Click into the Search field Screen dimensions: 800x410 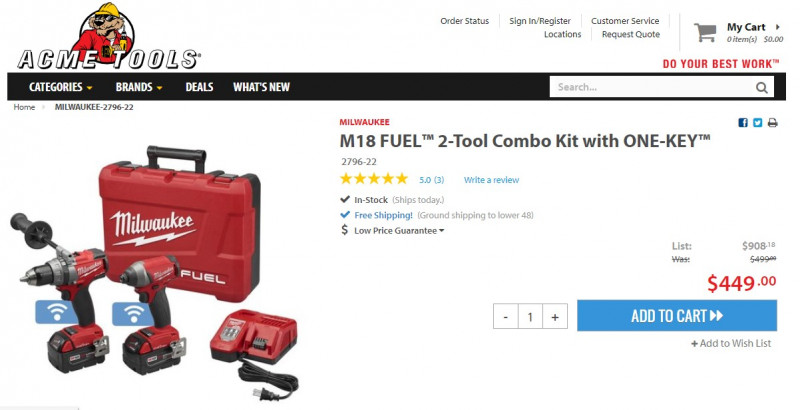coord(652,87)
